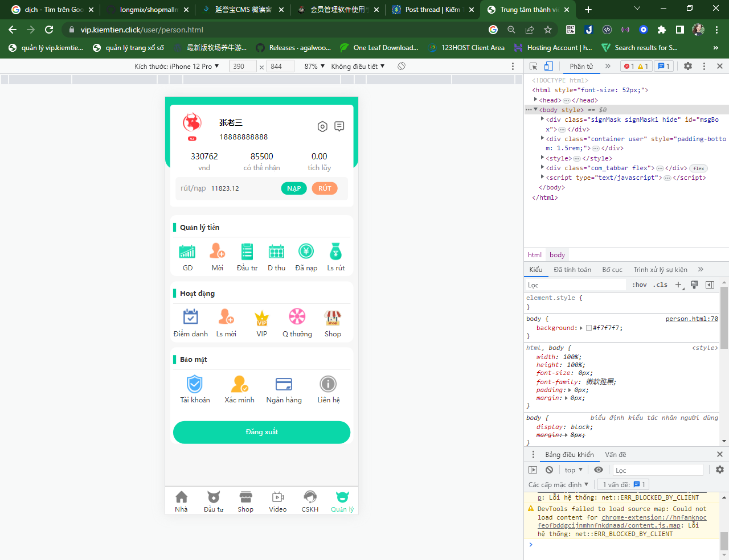Open the VIP crown icon
The width and height of the screenshot is (729, 560).
[262, 317]
